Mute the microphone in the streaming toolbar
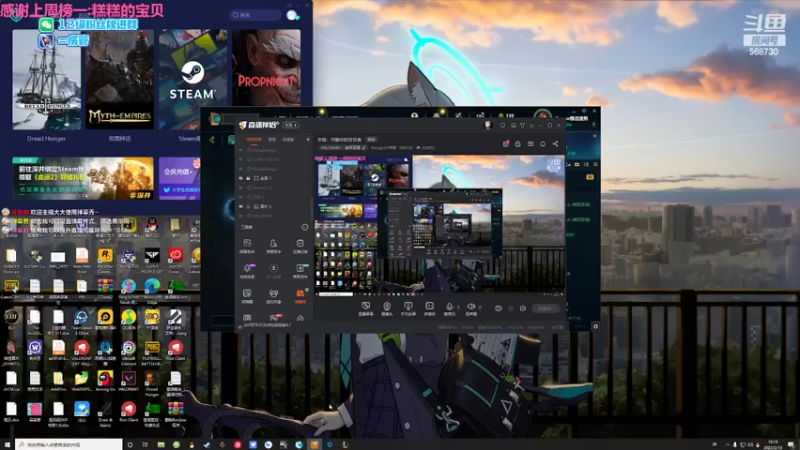The height and width of the screenshot is (450, 800). point(449,308)
